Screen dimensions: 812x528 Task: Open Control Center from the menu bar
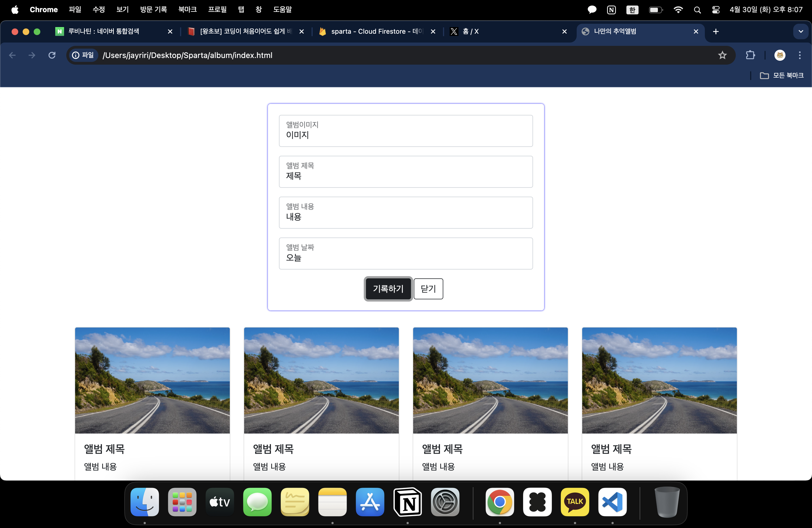tap(716, 10)
